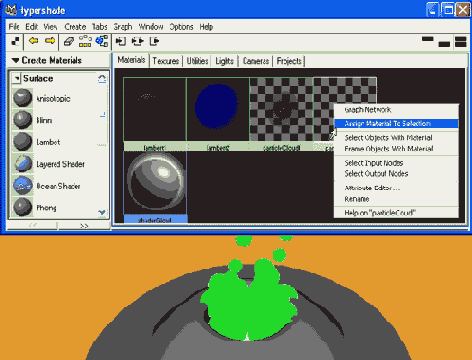Screen dimensions: 472x360
Task: Click the Output Connections toolbar icon
Action: coord(155,41)
